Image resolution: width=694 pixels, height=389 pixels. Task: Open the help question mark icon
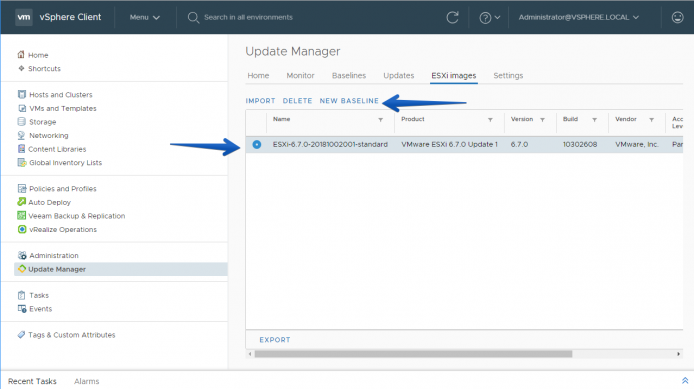pyautogui.click(x=485, y=18)
